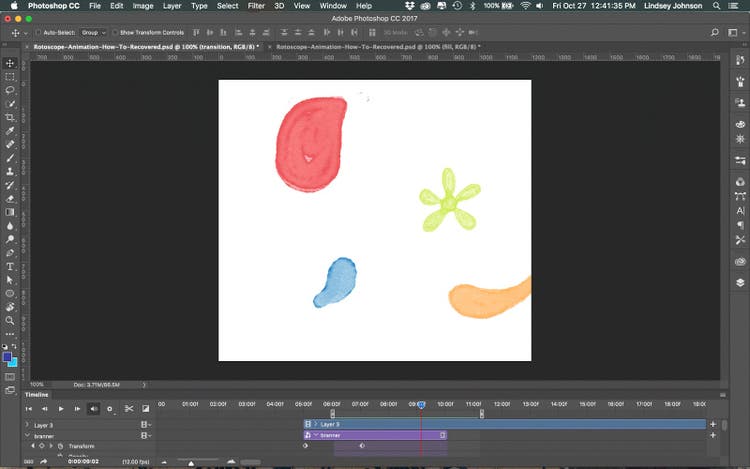Open the Filter menu
Screen dimensions: 750x469
(256, 6)
